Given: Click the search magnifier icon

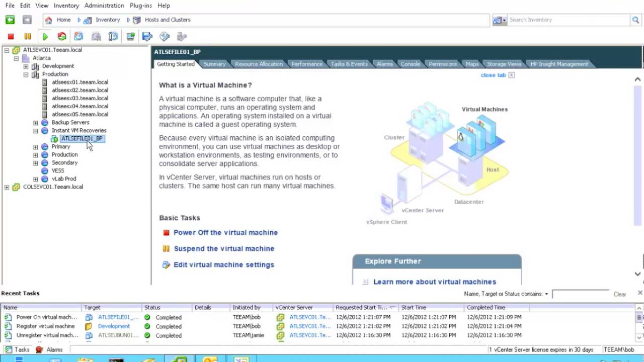Looking at the screenshot, I should point(635,20).
